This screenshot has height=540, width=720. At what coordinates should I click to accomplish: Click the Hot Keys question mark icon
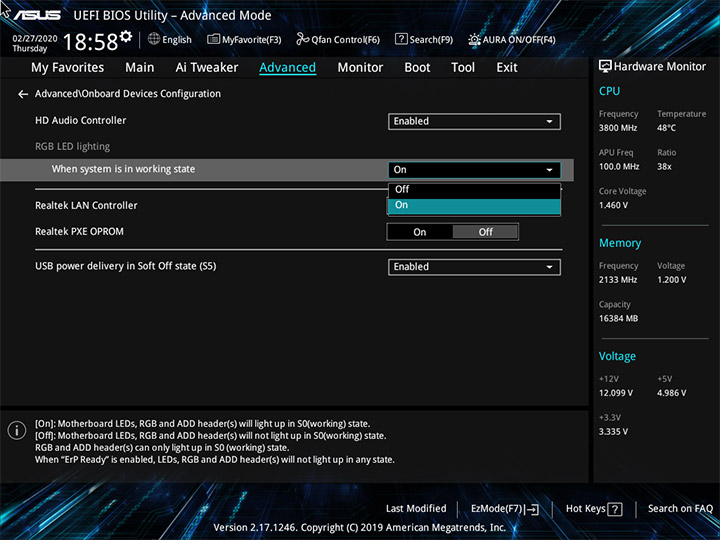614,509
